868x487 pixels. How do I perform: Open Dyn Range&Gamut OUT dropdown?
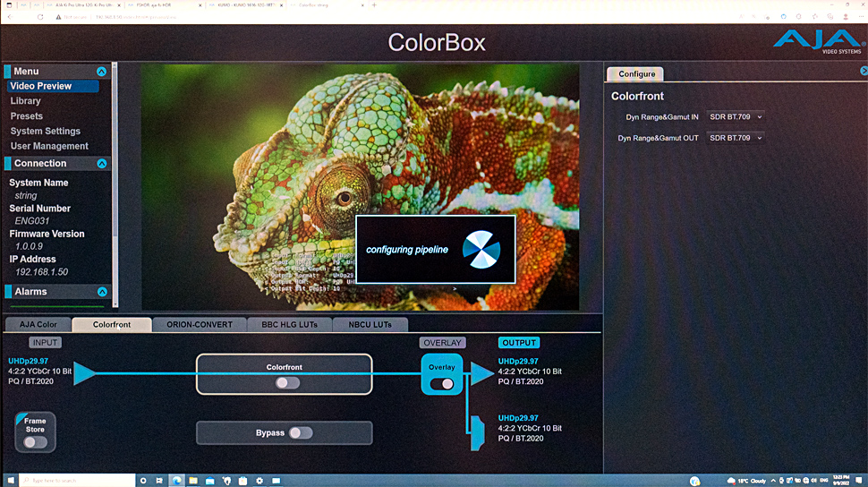[x=736, y=138]
